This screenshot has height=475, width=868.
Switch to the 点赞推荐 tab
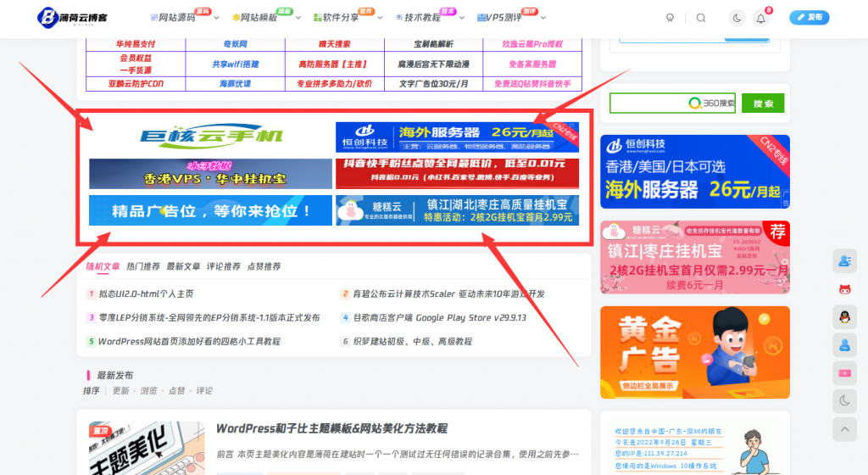pos(264,266)
